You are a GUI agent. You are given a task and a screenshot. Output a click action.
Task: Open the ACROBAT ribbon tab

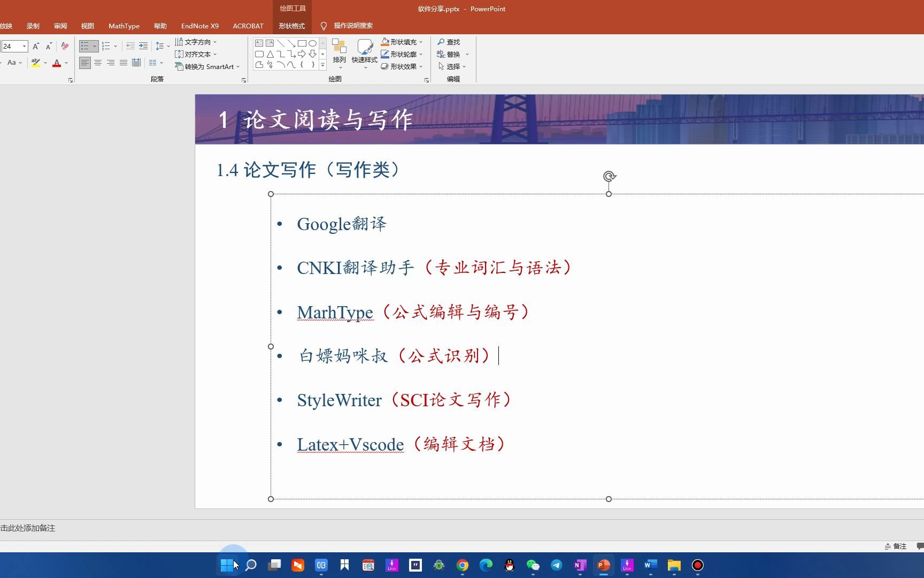coord(248,26)
